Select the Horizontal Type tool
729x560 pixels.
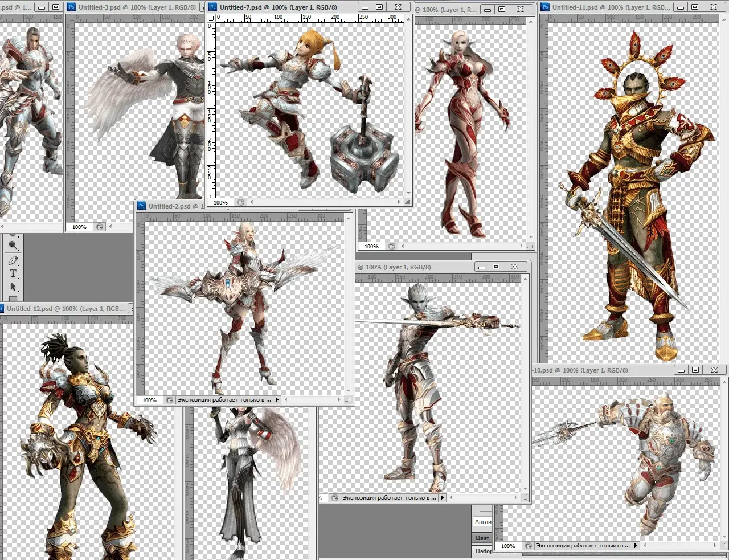[14, 274]
